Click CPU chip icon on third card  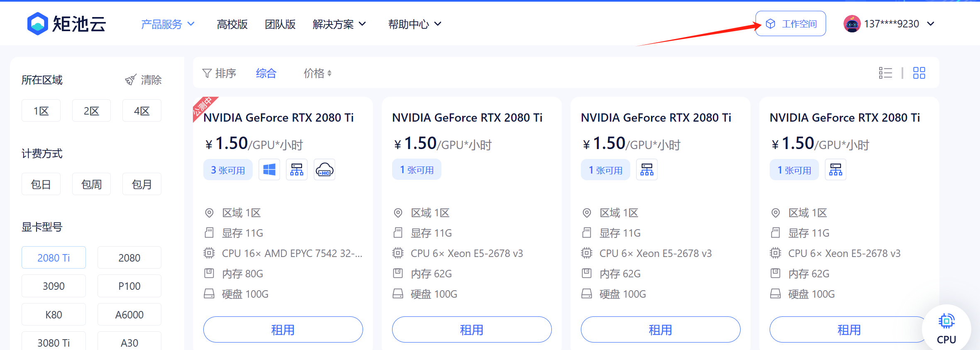click(587, 253)
